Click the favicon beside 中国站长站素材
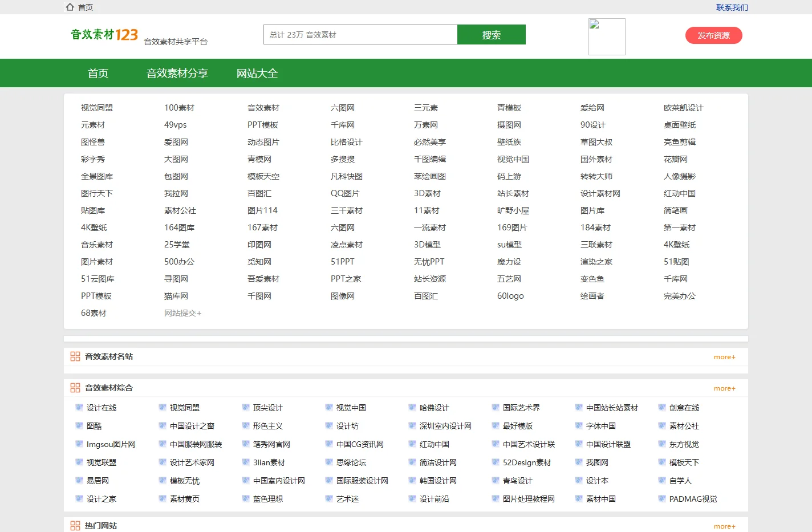 (579, 407)
